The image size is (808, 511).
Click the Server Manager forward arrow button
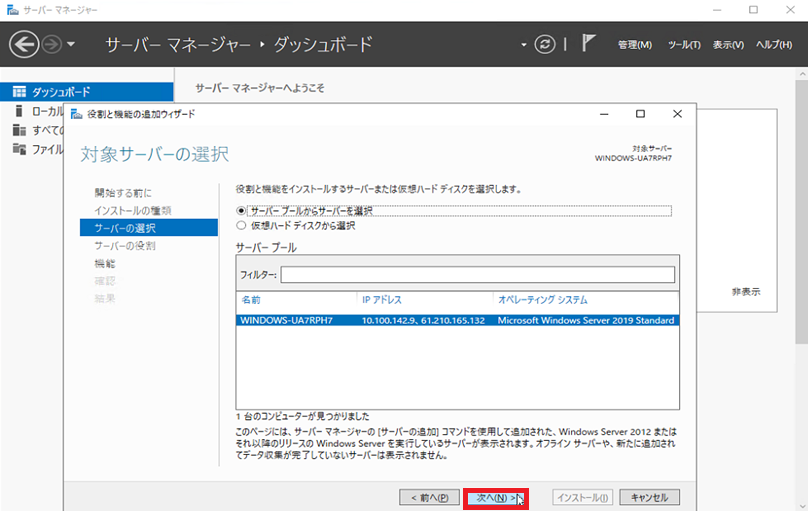coord(52,44)
